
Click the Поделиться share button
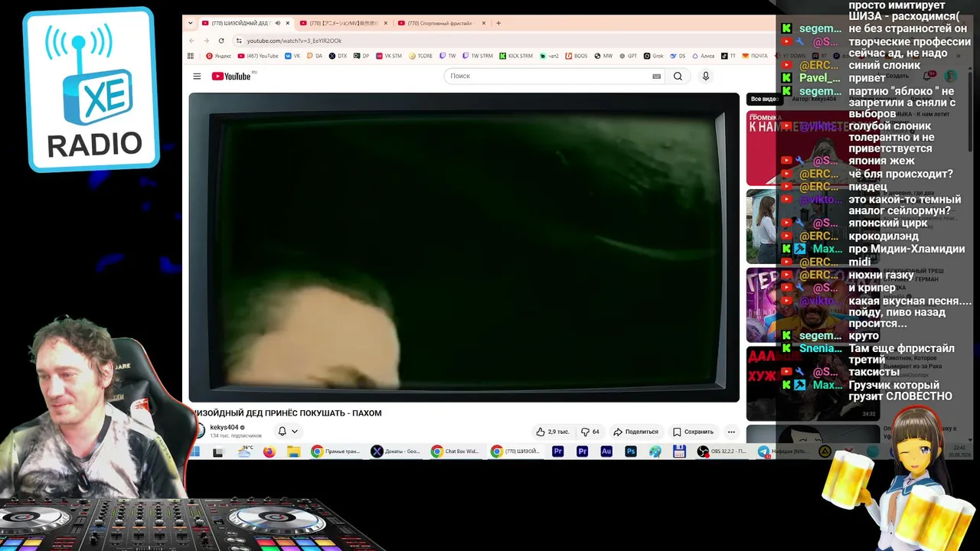pyautogui.click(x=636, y=432)
